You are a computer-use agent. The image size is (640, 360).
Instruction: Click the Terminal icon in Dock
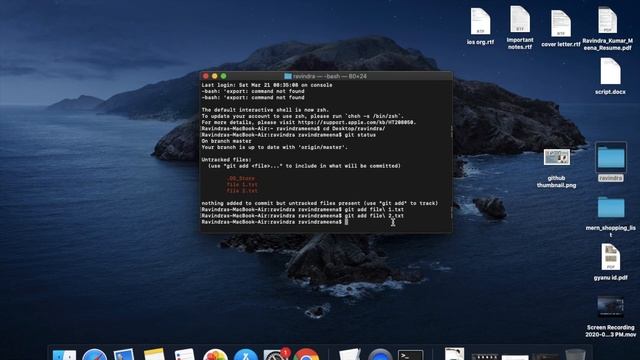410,355
